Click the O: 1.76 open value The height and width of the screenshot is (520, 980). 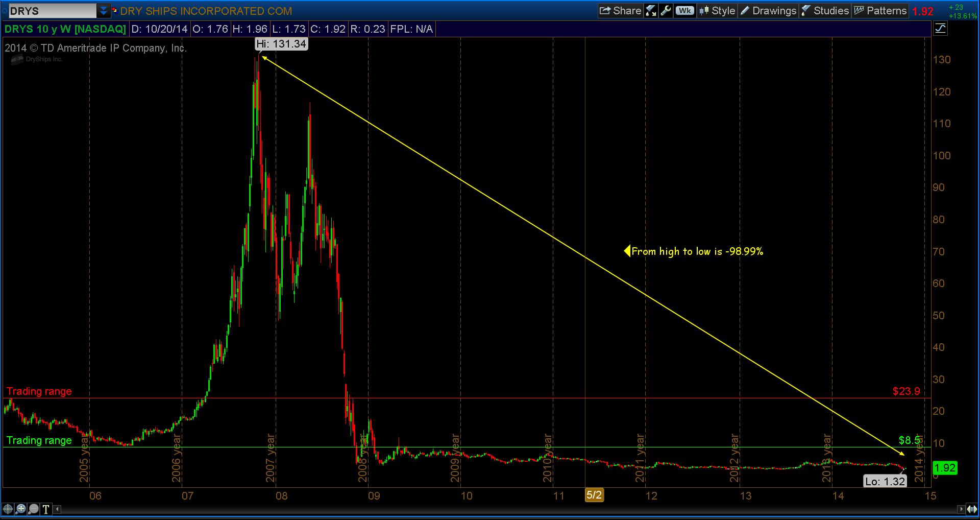coord(210,29)
